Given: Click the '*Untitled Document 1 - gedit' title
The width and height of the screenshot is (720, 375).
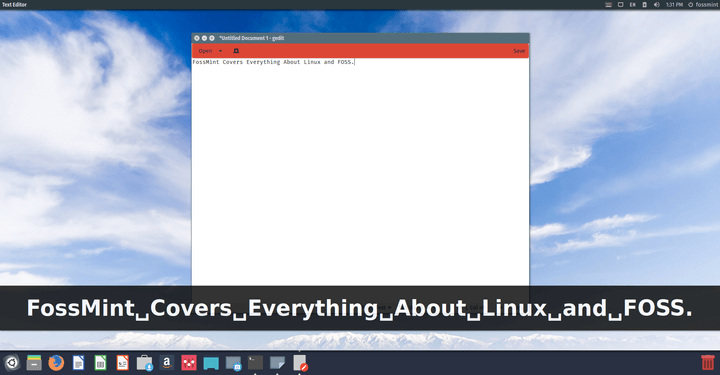Looking at the screenshot, I should point(252,38).
